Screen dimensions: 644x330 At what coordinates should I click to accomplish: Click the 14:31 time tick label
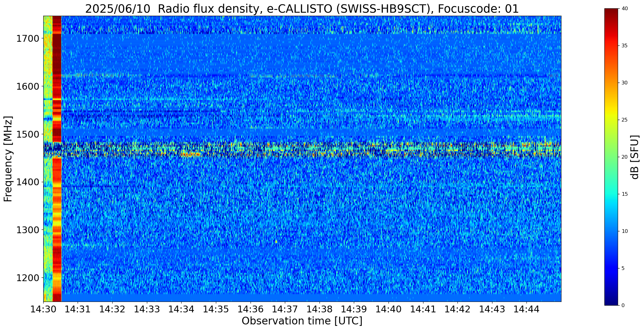tap(78, 309)
